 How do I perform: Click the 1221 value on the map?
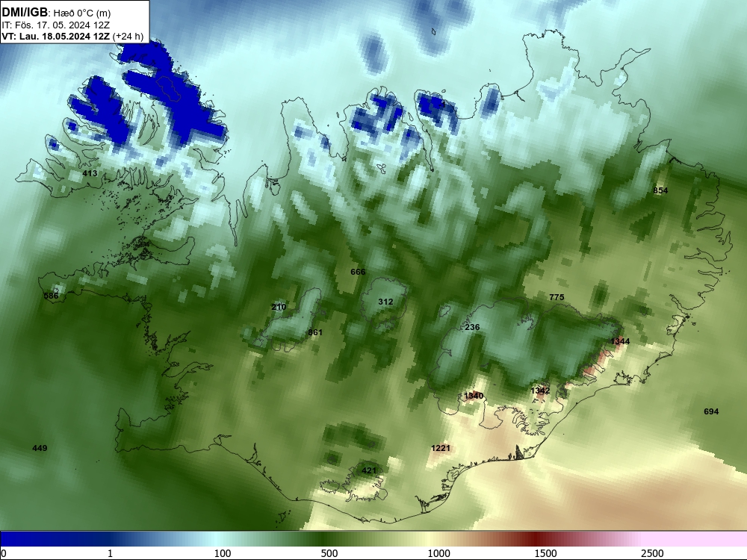click(x=441, y=448)
